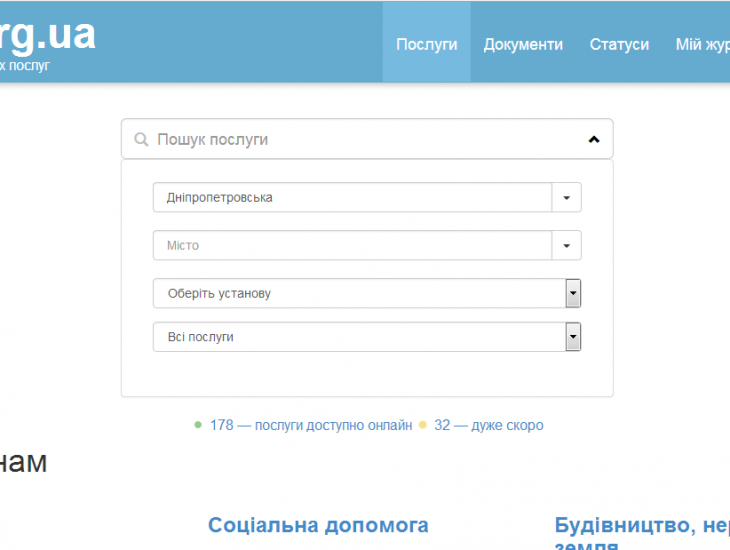Expand the Всі послуги select arrow
The width and height of the screenshot is (730, 550).
(x=573, y=337)
